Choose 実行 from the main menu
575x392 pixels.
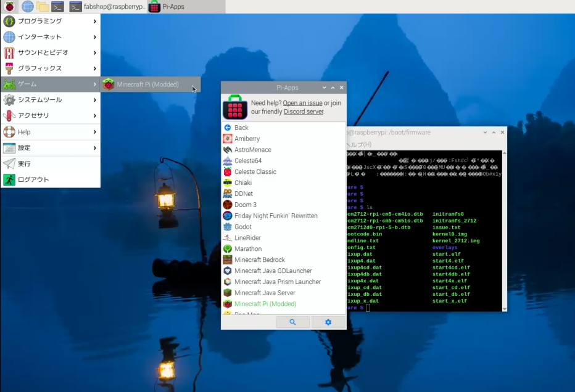50,164
